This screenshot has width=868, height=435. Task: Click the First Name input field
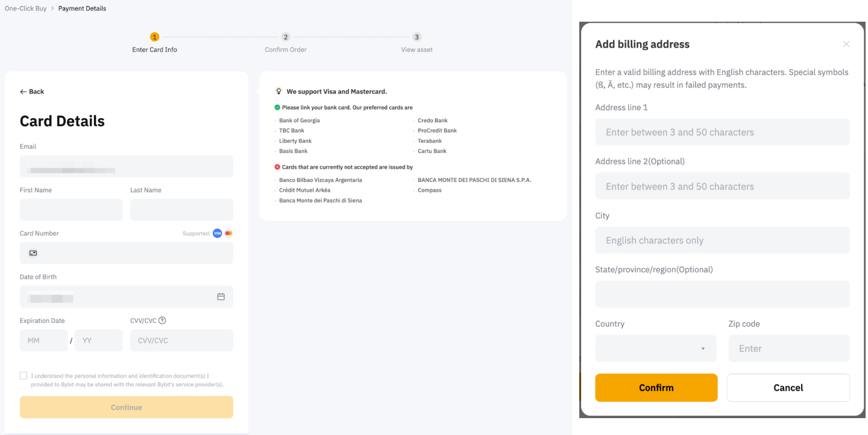click(x=71, y=210)
